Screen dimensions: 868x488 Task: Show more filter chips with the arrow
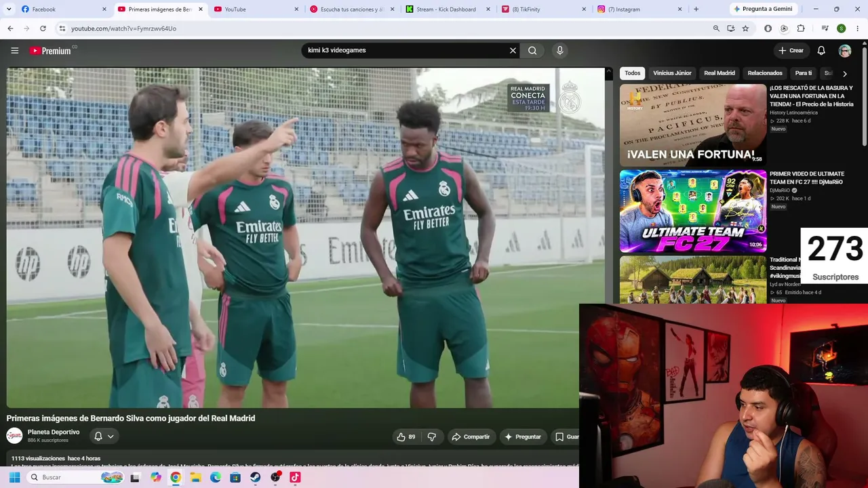point(844,73)
